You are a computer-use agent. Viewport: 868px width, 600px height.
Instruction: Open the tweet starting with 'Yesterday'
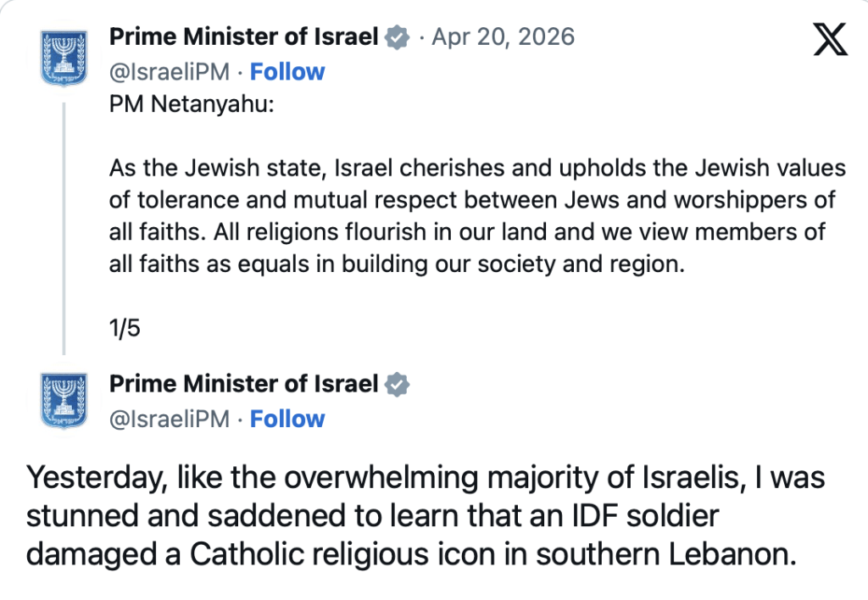pos(425,479)
